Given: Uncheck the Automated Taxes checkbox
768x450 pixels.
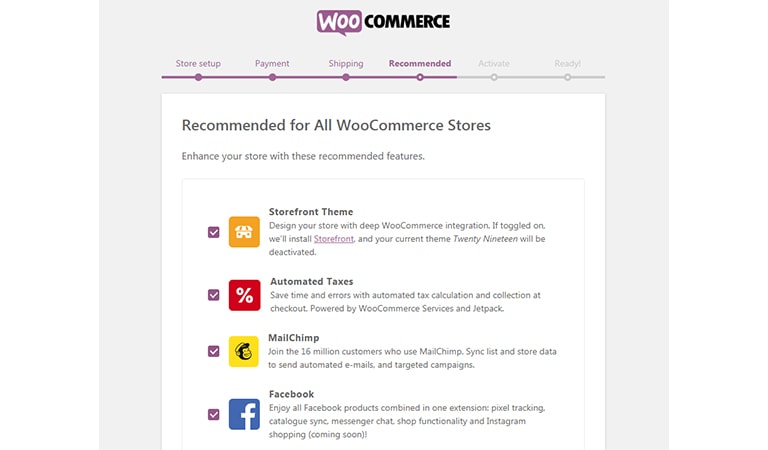Looking at the screenshot, I should click(214, 295).
